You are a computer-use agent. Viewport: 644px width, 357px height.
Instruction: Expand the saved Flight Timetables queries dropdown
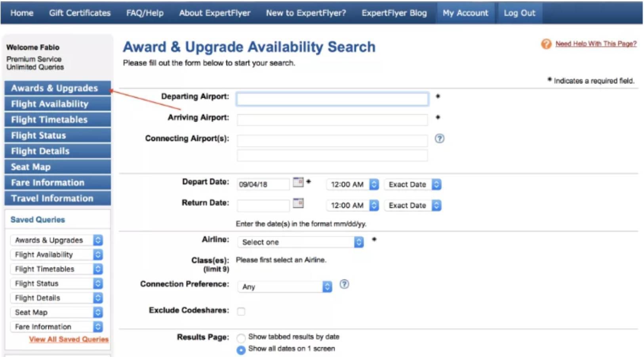56,269
